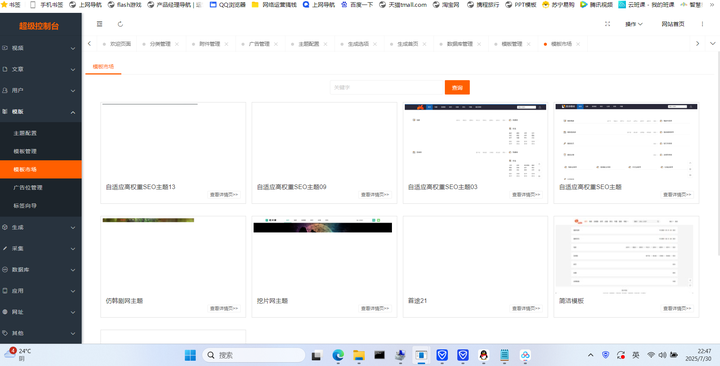Click the 网址 sidebar icon
The width and height of the screenshot is (720, 366).
(5, 312)
